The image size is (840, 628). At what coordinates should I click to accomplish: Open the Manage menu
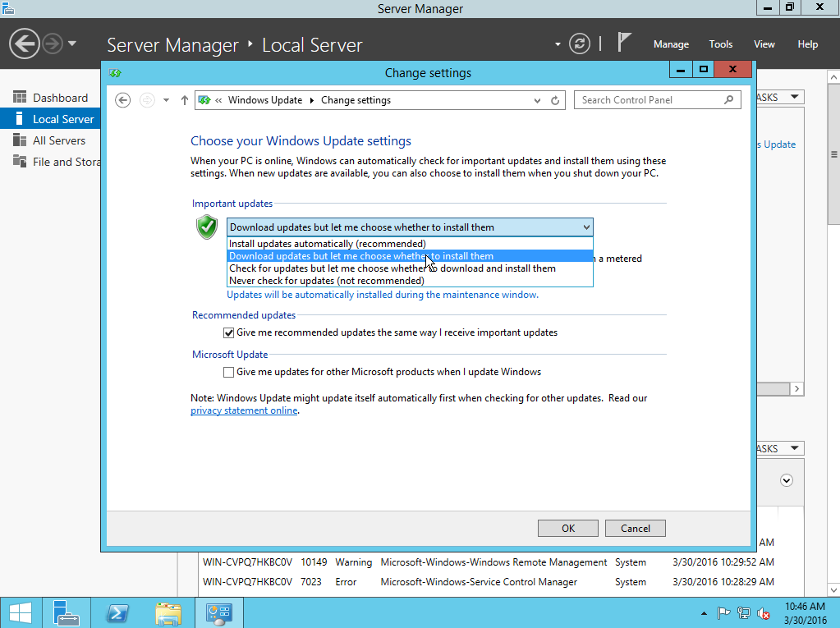click(x=671, y=44)
